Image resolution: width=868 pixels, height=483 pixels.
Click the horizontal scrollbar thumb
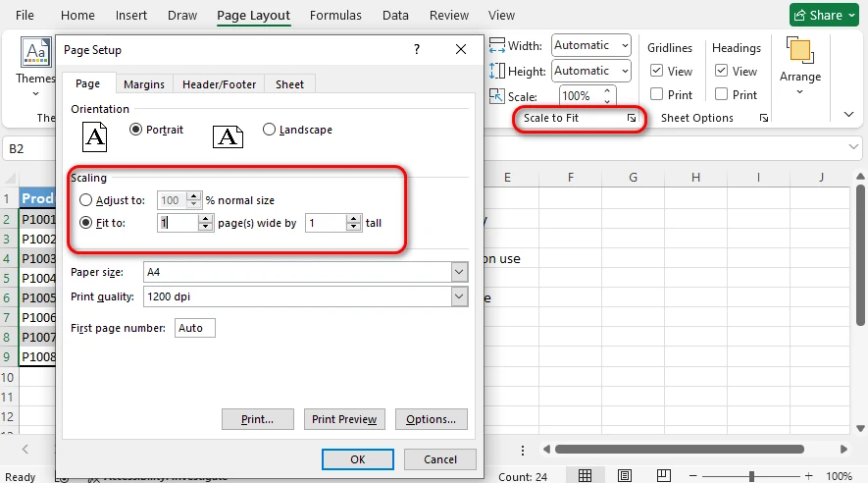click(x=680, y=450)
